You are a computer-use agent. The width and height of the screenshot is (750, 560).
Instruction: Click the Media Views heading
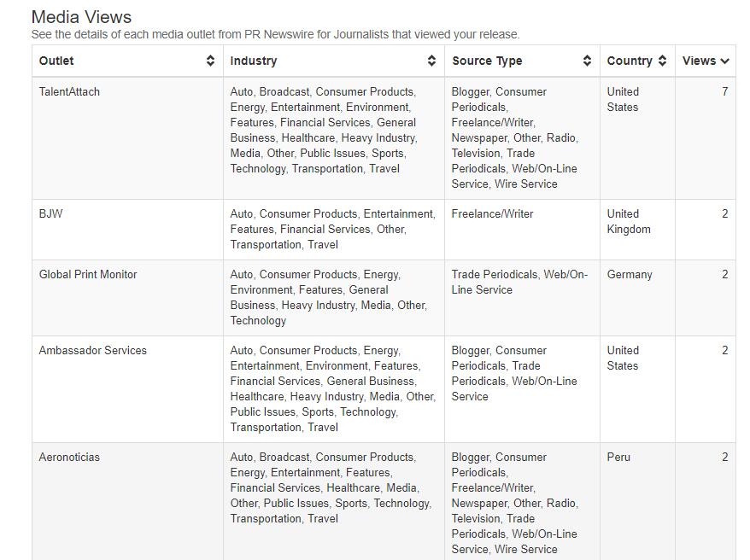tap(81, 17)
